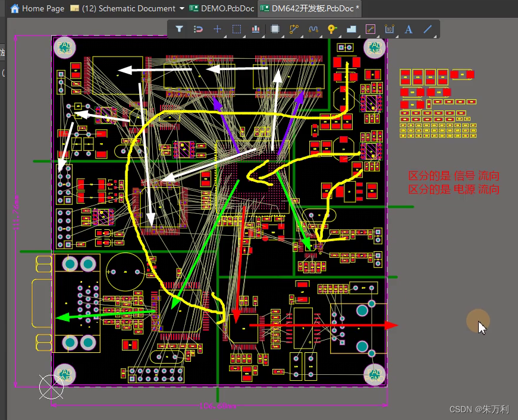Click the place text string A icon
This screenshot has width=518, height=420.
click(409, 29)
